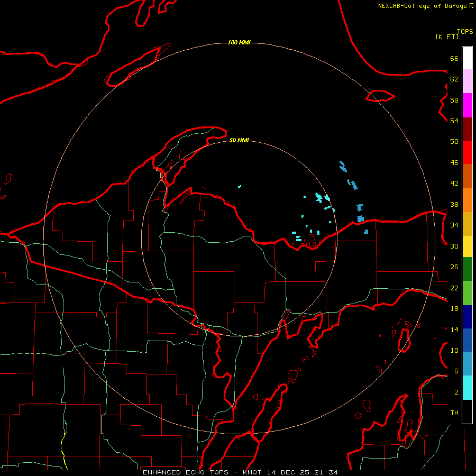Select the gold legend swatch
Image resolution: width=476 pixels, height=476 pixels.
coord(467,224)
